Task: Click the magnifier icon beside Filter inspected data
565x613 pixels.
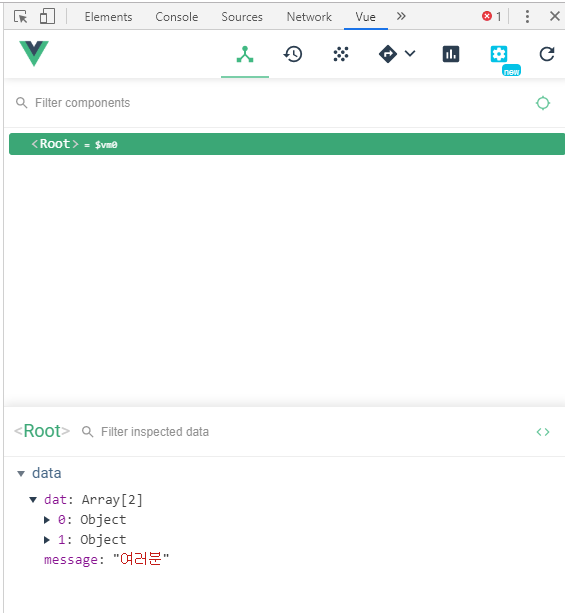Action: [87, 432]
